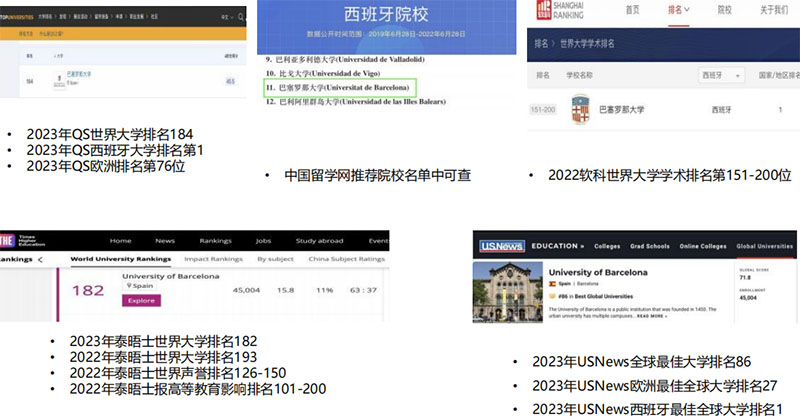Image resolution: width=800 pixels, height=420 pixels.
Task: Click the University of Barcelona heading on U.S.News
Action: (598, 273)
